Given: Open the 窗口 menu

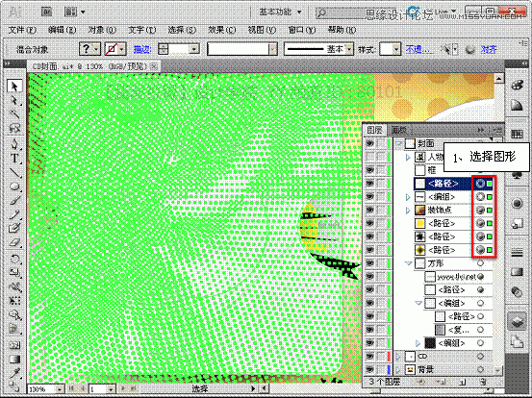Looking at the screenshot, I should (302, 30).
